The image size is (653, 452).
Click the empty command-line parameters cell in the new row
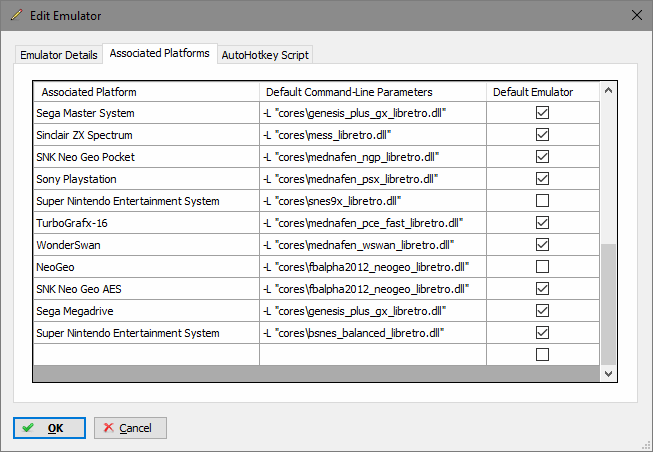(x=373, y=355)
